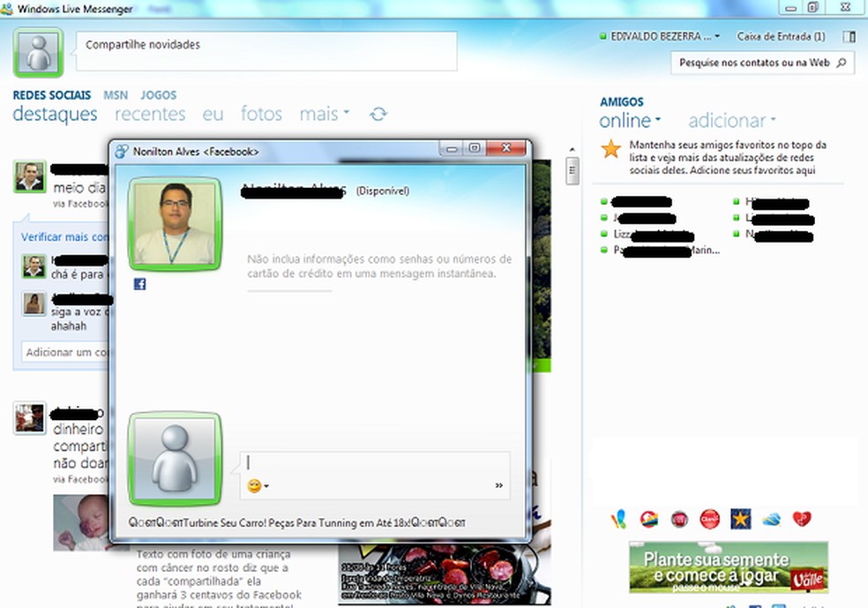Click the feed scrollbar up arrow

point(572,149)
